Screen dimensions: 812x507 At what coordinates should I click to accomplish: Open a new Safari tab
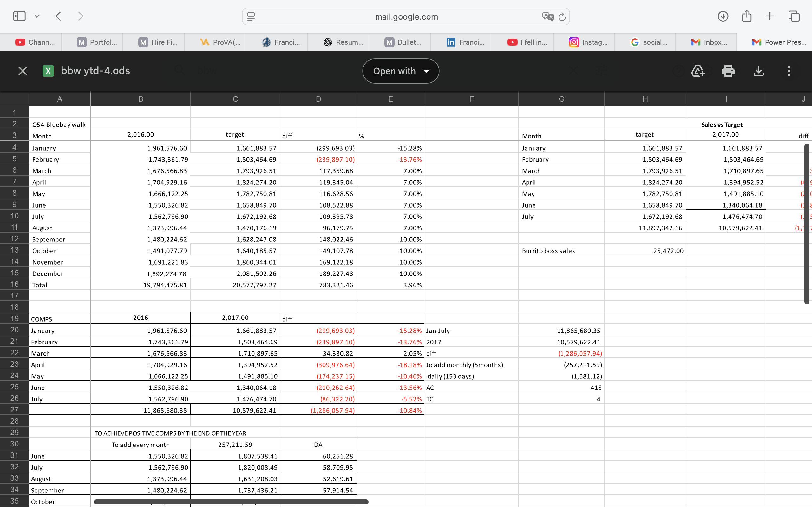pos(770,16)
